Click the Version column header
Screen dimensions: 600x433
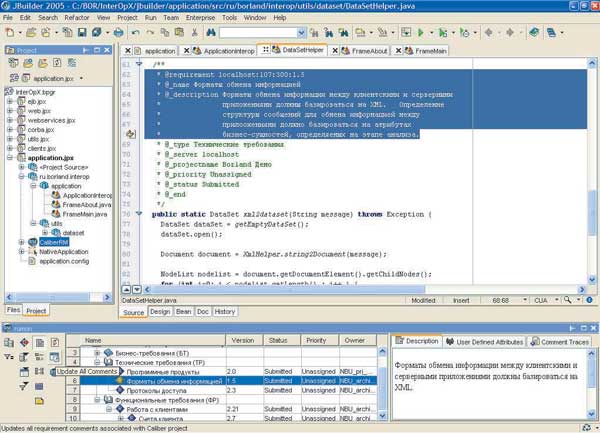[x=244, y=340]
